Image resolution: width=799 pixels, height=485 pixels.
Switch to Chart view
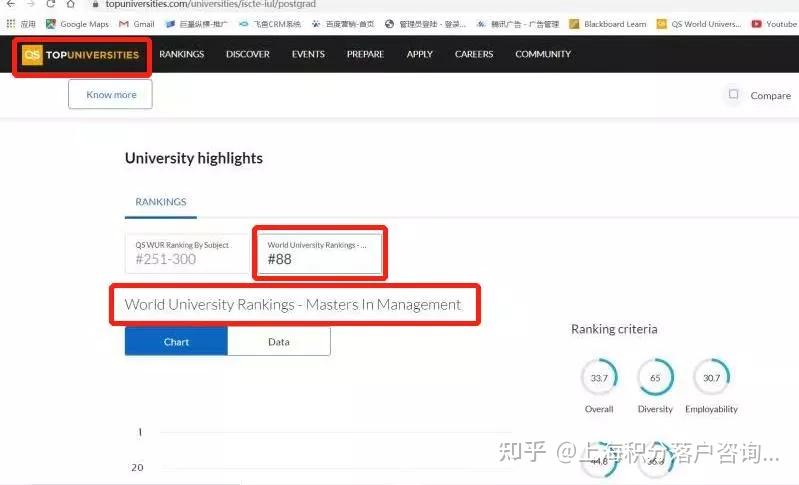pyautogui.click(x=176, y=342)
